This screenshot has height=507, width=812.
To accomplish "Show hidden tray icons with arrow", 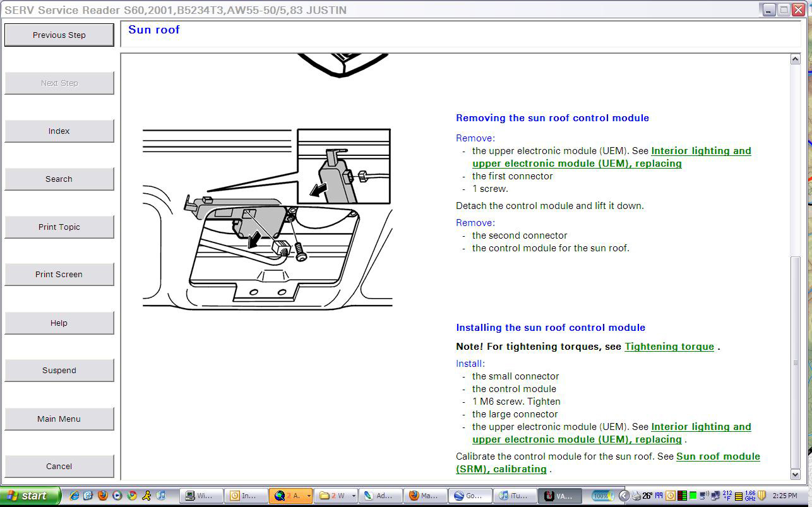I will pos(624,496).
